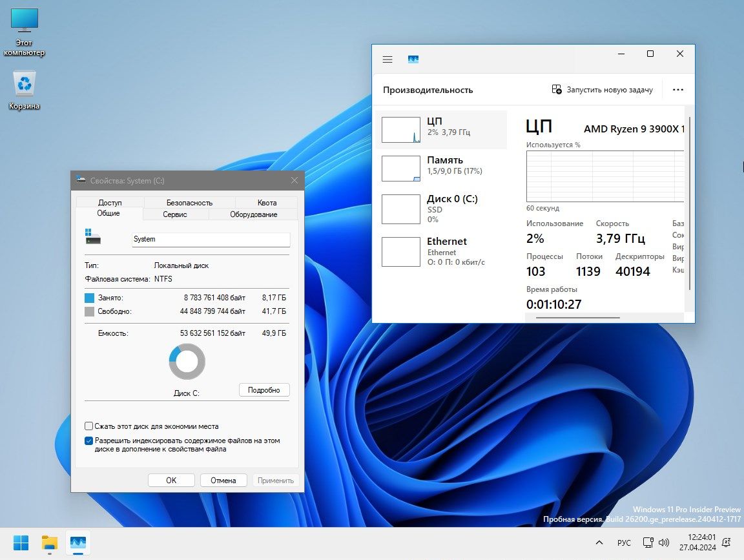
Task: Click the AMD Ryzen 9 3900X processor name
Action: pos(634,129)
